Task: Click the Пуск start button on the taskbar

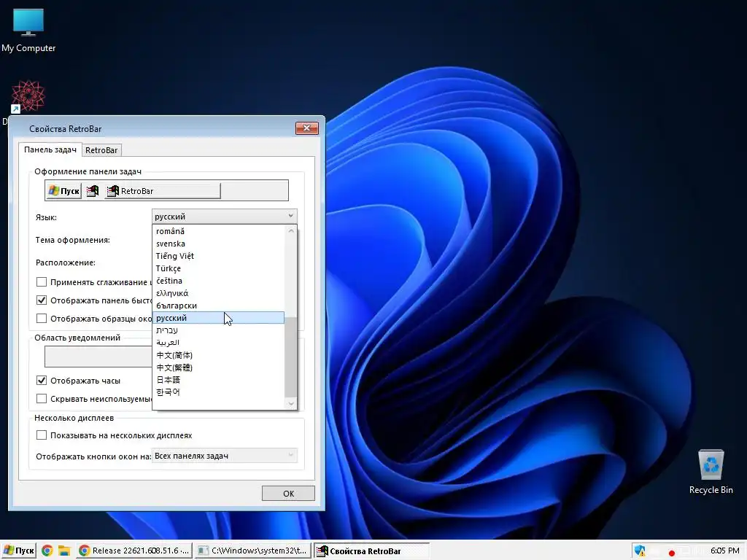Action: (20, 551)
